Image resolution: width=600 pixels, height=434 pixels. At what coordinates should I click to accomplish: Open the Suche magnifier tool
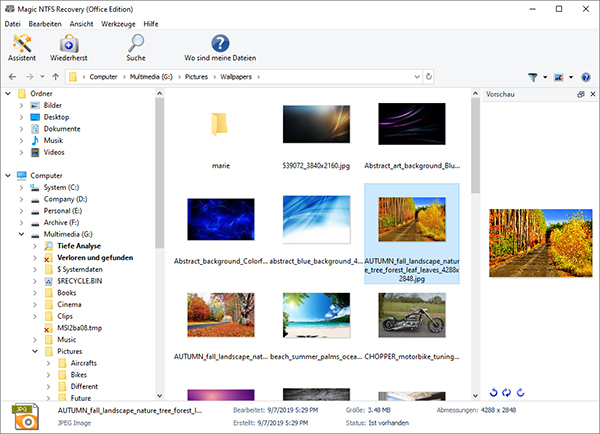pyautogui.click(x=136, y=43)
